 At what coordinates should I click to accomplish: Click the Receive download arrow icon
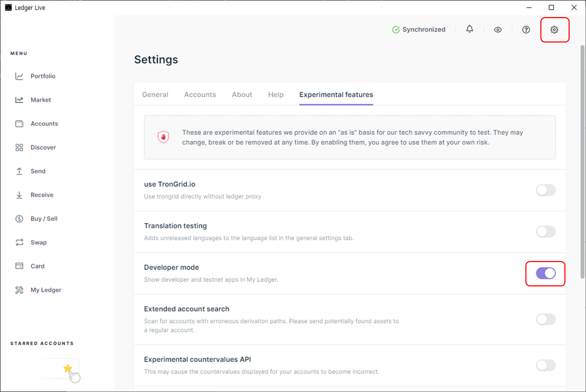click(x=19, y=195)
